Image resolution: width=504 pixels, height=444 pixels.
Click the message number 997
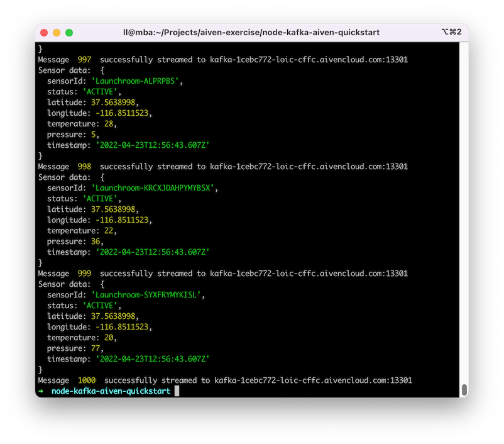click(84, 60)
